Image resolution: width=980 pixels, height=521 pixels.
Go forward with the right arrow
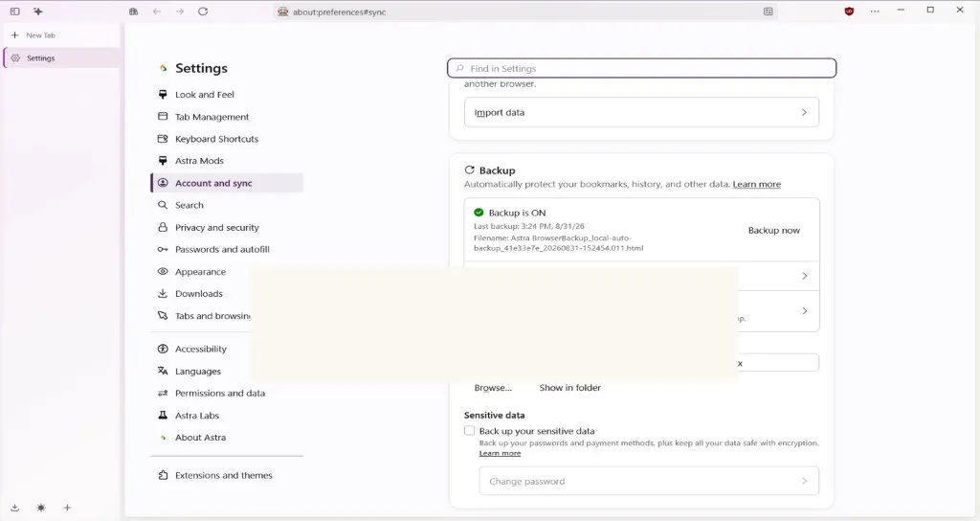click(180, 11)
